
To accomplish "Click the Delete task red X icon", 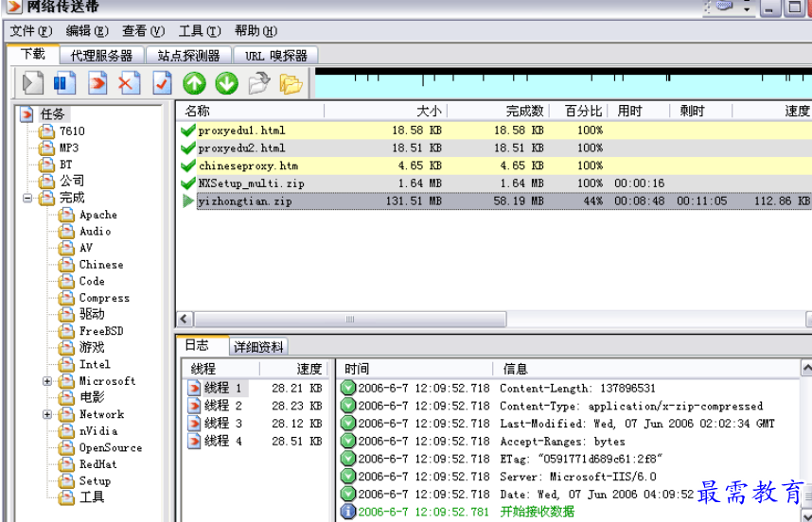I will (129, 83).
